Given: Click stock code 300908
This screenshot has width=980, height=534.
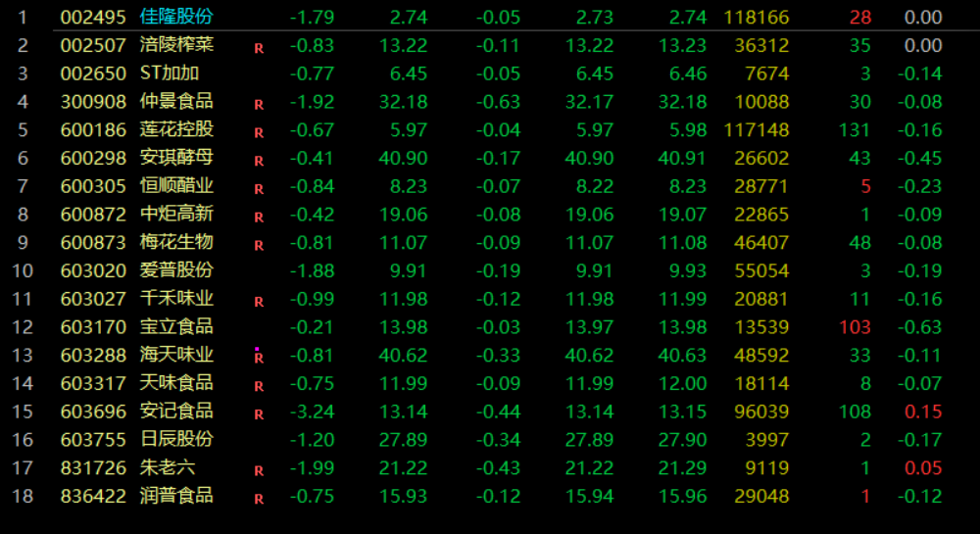Looking at the screenshot, I should [x=93, y=102].
